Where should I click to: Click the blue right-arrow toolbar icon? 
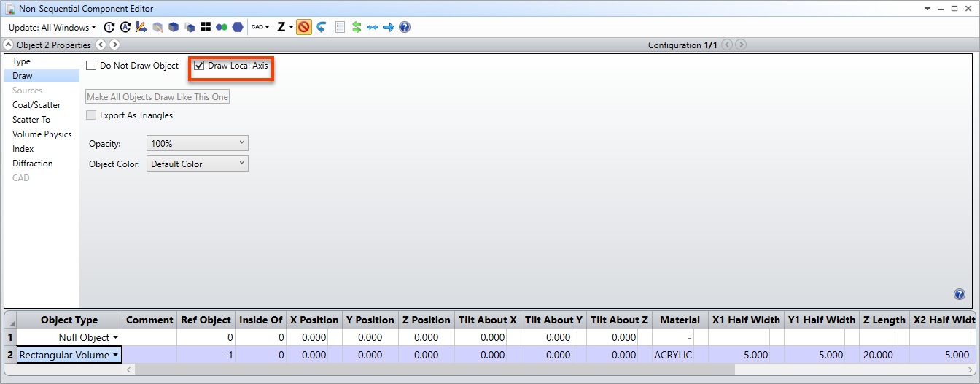[x=389, y=27]
